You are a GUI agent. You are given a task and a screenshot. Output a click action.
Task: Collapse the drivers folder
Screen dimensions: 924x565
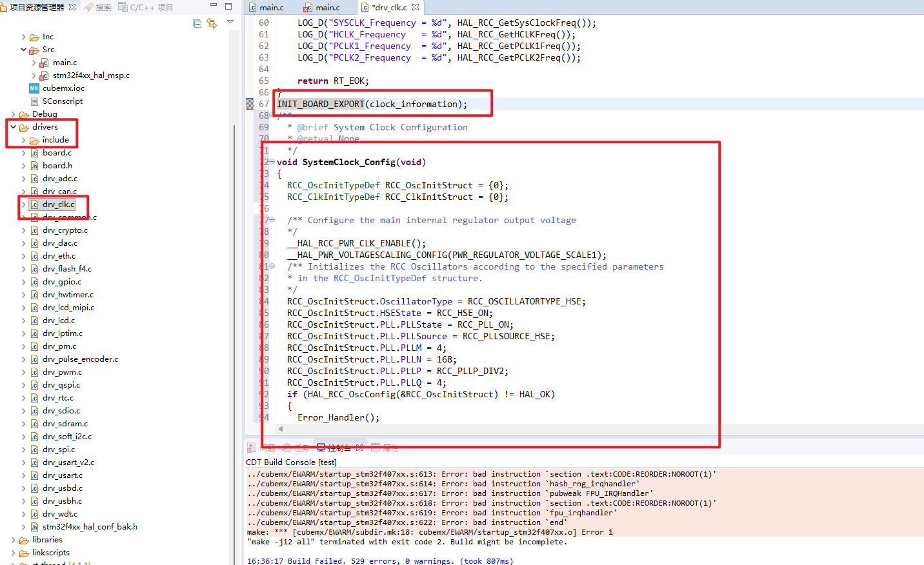(x=14, y=127)
